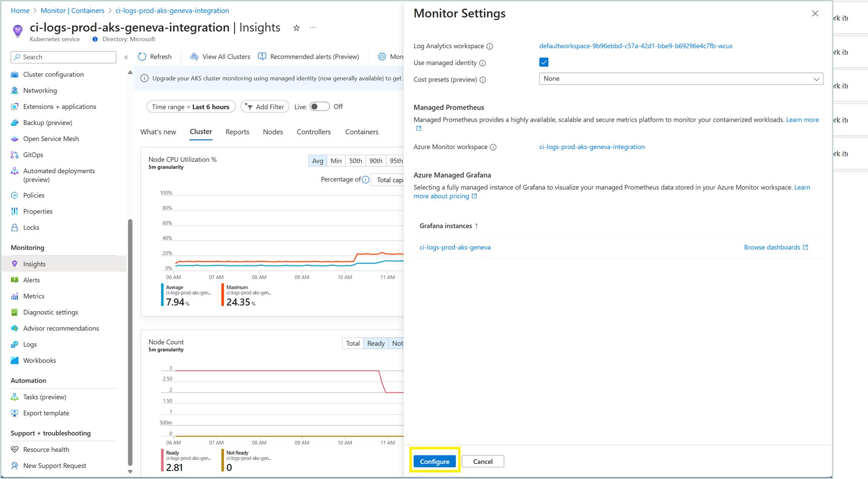Click info icon beside Azure Monitor workspace
The height and width of the screenshot is (479, 868).
(x=493, y=147)
